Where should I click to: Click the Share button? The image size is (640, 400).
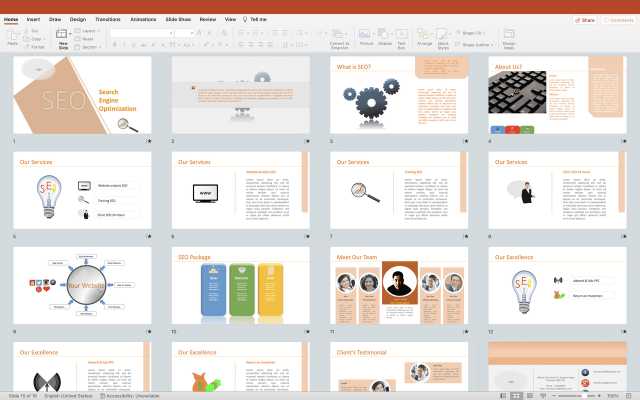coord(585,19)
